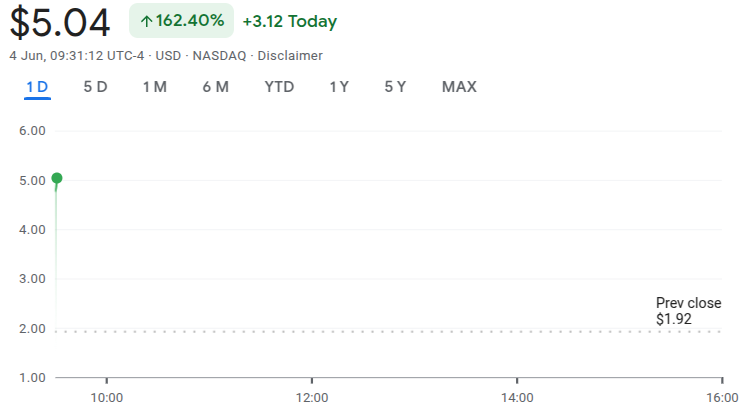Open the 1M time range tab
The image size is (748, 416).
[x=154, y=87]
